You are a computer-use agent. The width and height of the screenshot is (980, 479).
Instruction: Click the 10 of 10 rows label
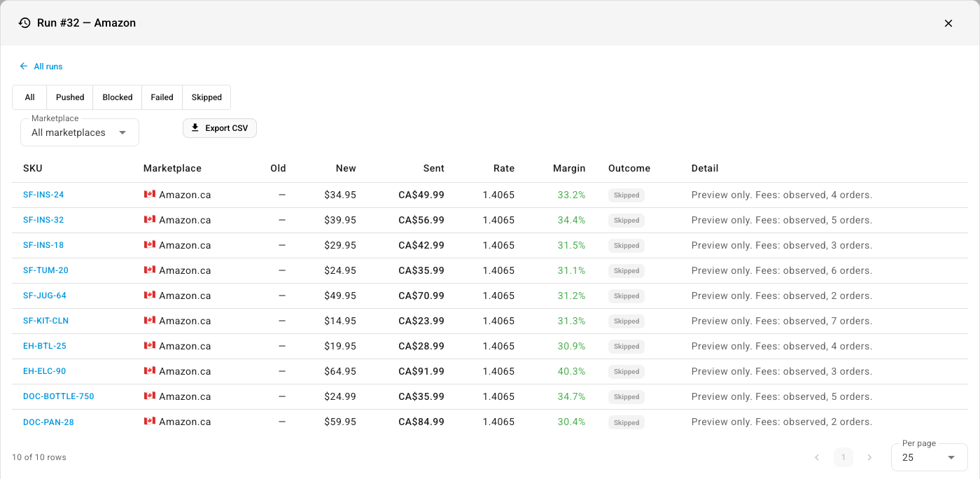click(39, 457)
